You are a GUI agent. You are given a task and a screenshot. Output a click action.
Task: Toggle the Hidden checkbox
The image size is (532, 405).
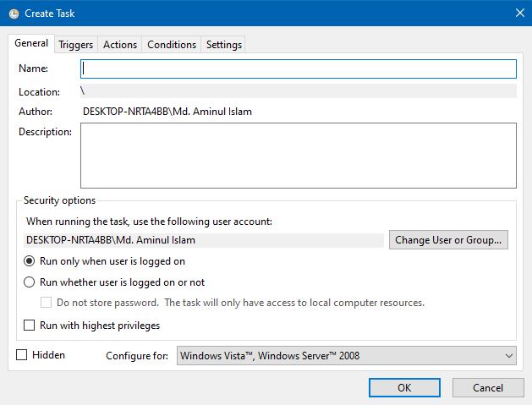[22, 355]
